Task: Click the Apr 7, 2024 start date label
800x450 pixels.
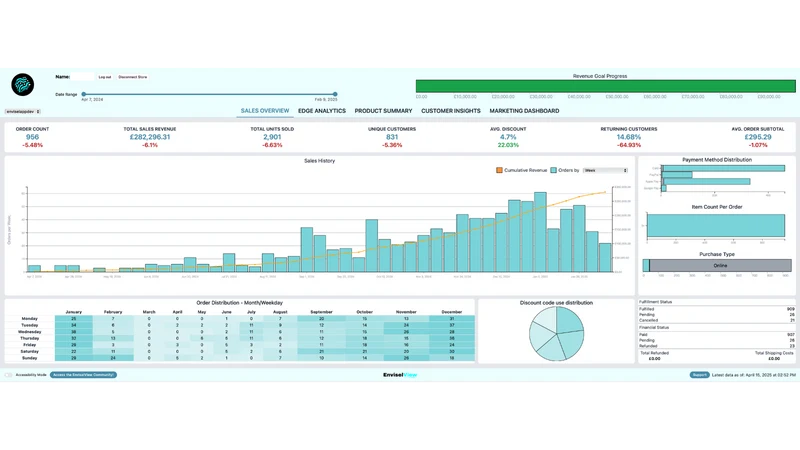Action: [x=92, y=99]
